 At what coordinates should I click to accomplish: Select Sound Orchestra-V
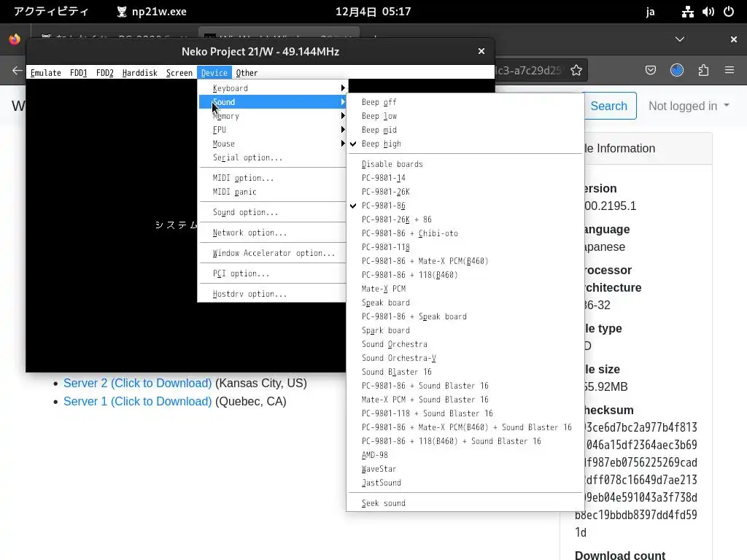[465, 357]
